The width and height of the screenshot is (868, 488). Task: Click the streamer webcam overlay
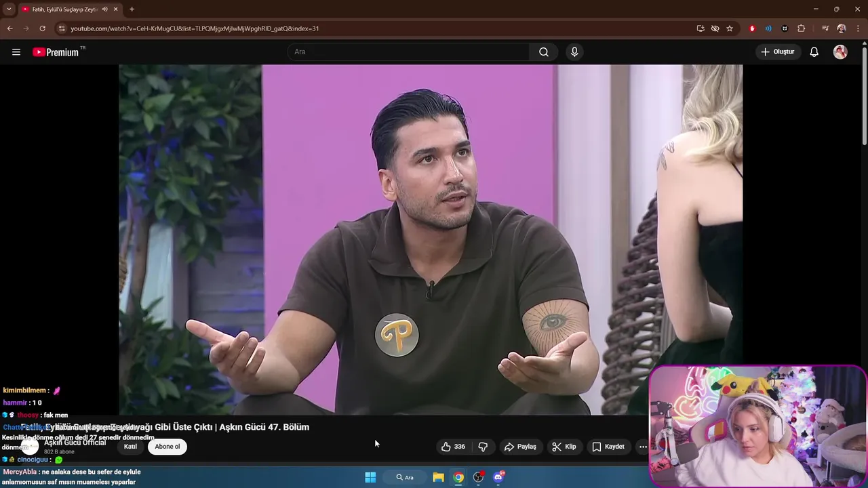pos(757,426)
